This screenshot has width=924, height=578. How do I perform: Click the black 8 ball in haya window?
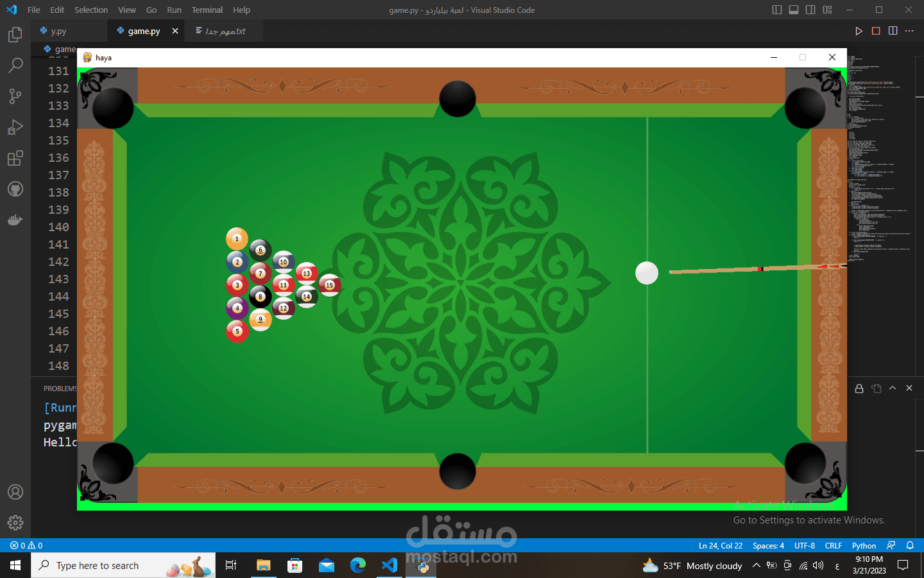point(260,296)
